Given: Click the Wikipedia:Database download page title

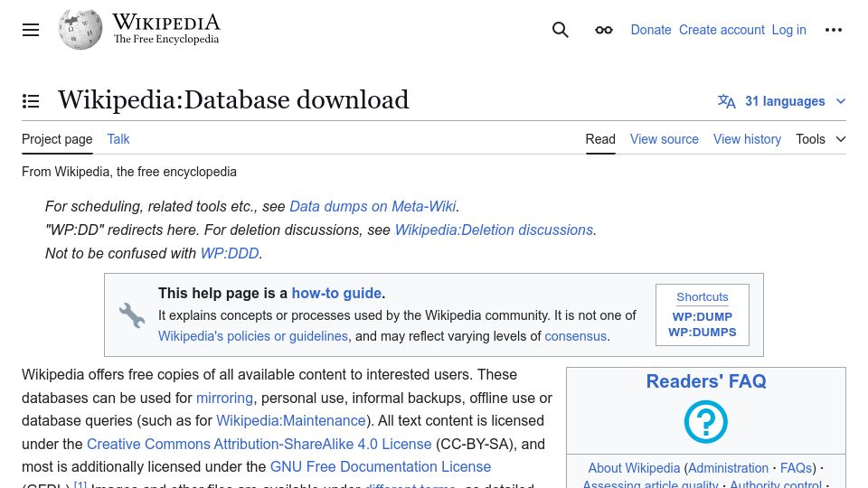Looking at the screenshot, I should coord(233,100).
